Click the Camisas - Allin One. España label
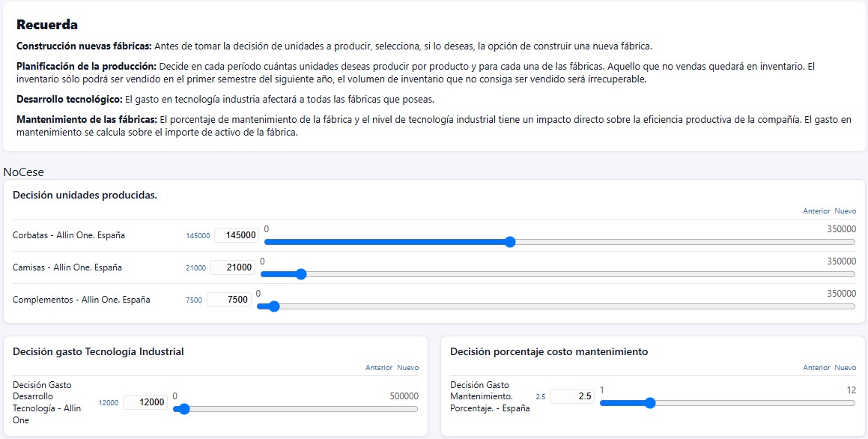Viewport: 868px width, 439px height. tap(67, 267)
